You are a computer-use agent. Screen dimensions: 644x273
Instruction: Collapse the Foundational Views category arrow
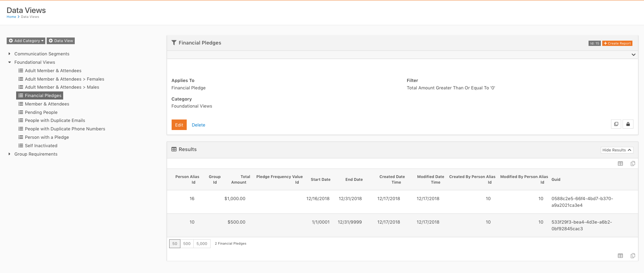9,62
